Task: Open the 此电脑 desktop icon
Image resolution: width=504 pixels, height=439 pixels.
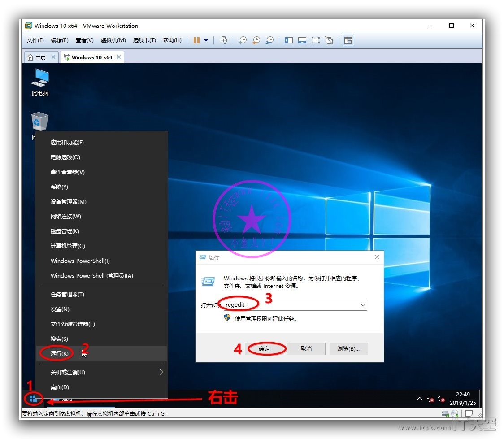Action: pos(40,82)
